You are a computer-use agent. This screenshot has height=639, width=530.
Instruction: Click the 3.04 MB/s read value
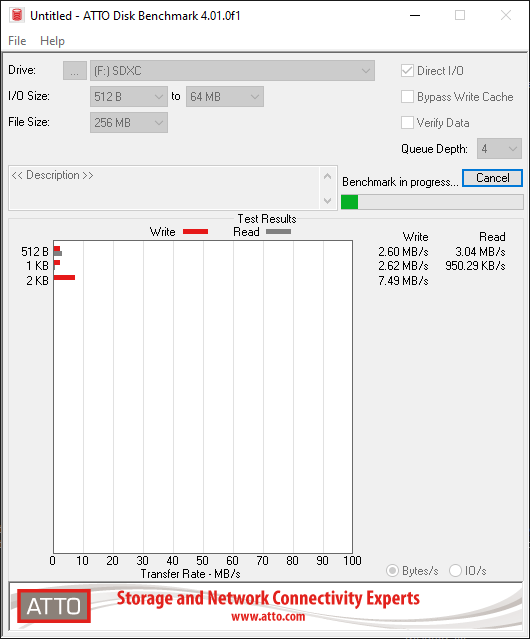[x=480, y=251]
